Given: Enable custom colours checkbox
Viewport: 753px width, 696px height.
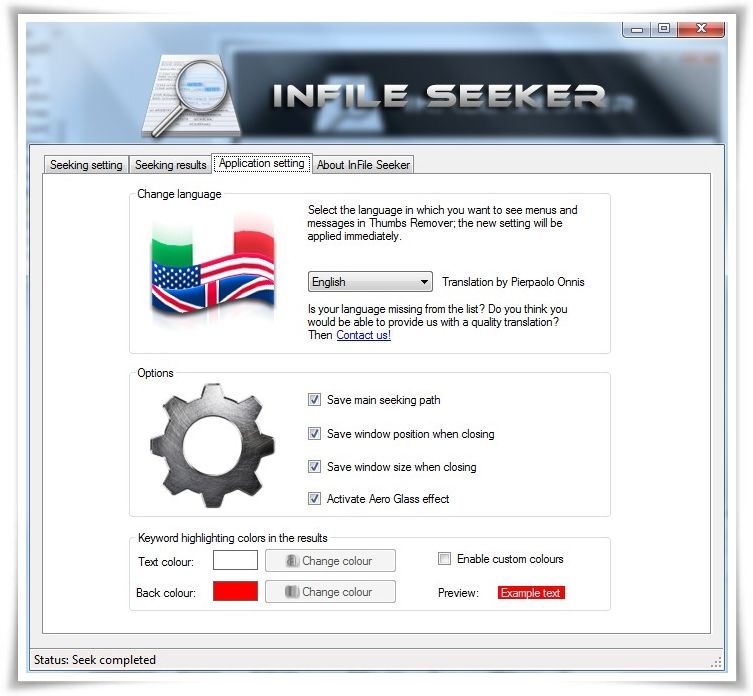Looking at the screenshot, I should pos(444,559).
